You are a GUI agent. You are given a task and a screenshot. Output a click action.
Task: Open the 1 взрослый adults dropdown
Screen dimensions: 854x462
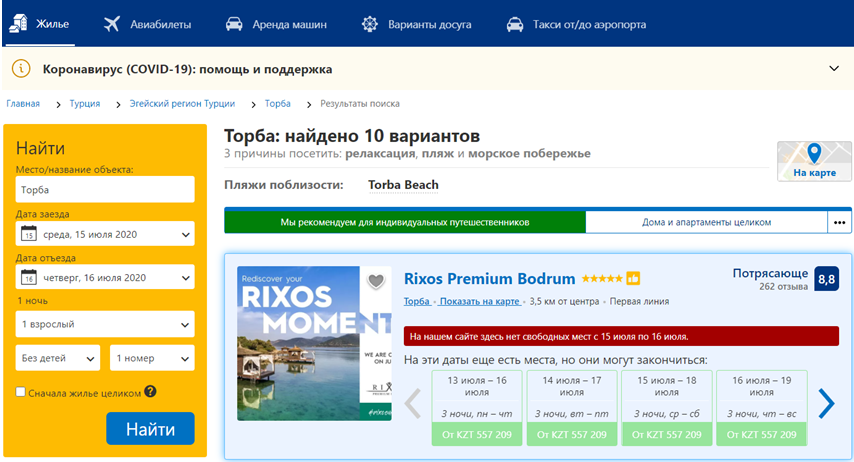point(105,324)
